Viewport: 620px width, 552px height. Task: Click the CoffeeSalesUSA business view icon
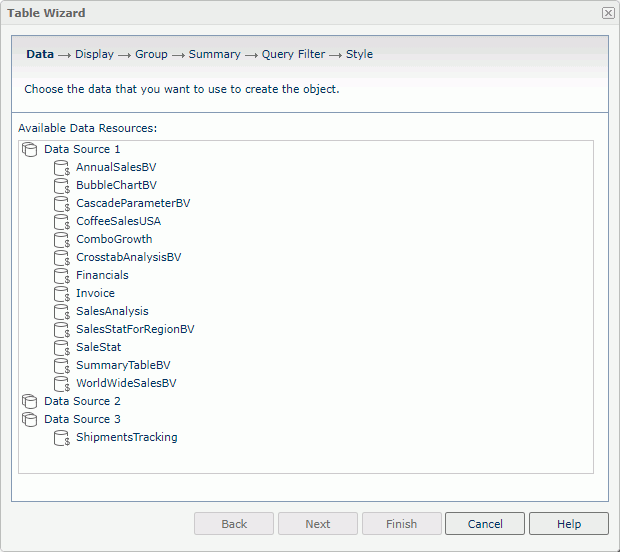click(x=62, y=221)
